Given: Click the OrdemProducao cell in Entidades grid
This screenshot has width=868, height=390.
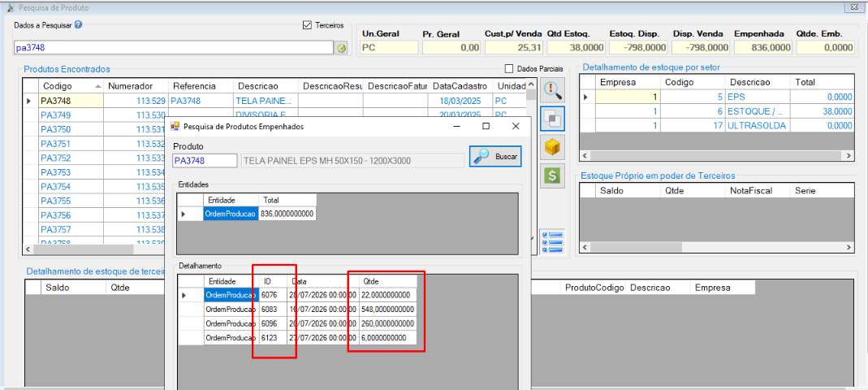Looking at the screenshot, I should tap(231, 214).
